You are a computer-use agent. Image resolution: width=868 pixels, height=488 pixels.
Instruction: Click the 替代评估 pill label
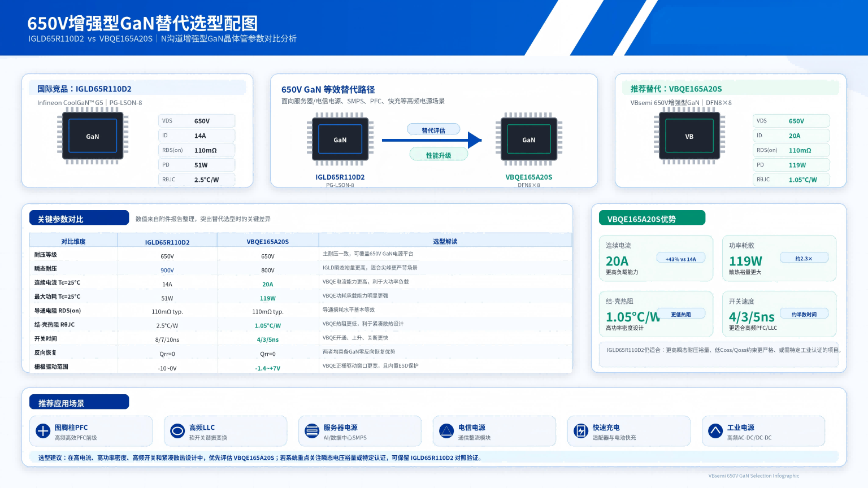coord(433,130)
